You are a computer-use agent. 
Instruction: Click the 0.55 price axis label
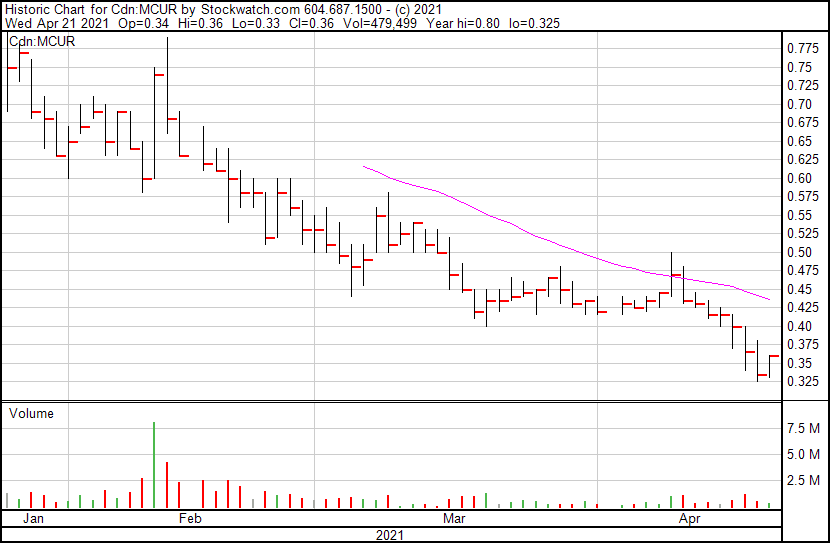tap(799, 215)
